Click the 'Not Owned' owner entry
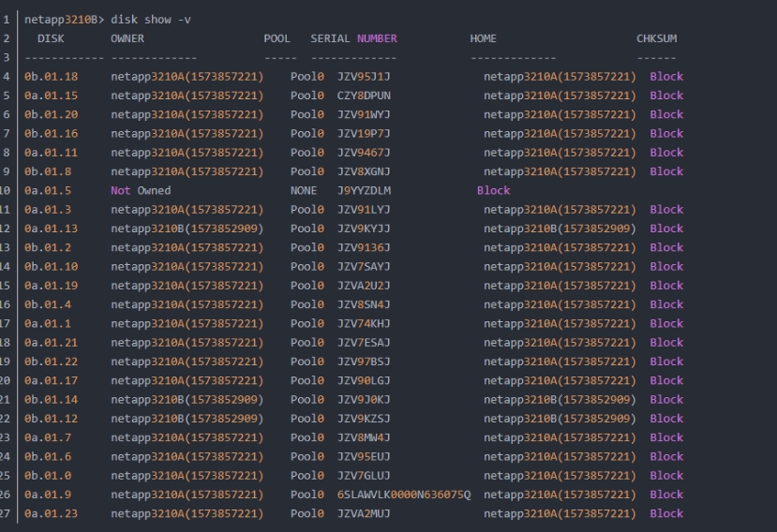777x532 pixels. (141, 191)
